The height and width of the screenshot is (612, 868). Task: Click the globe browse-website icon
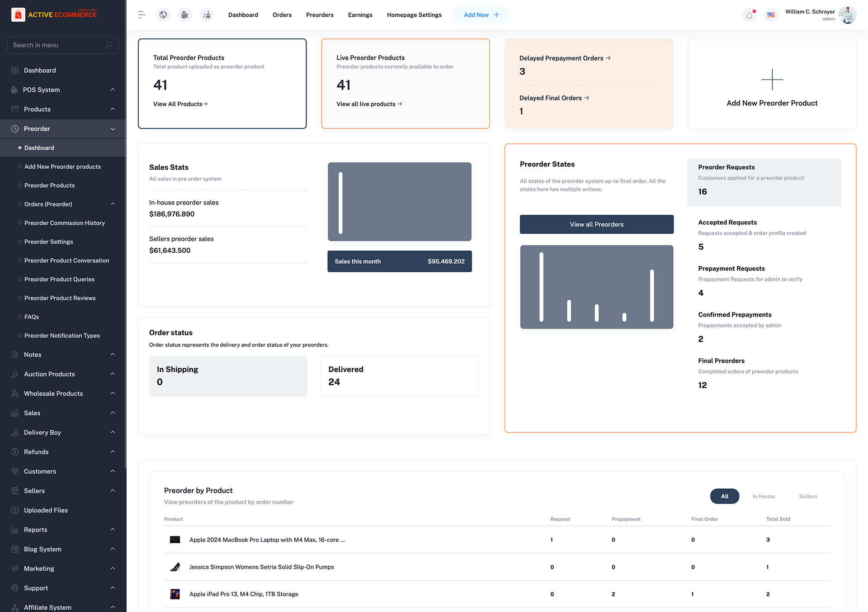pos(163,15)
